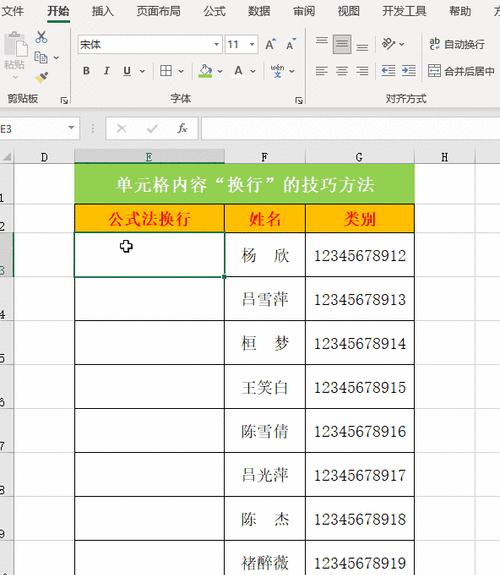
Task: Click the cancel entry X button
Action: [x=122, y=128]
